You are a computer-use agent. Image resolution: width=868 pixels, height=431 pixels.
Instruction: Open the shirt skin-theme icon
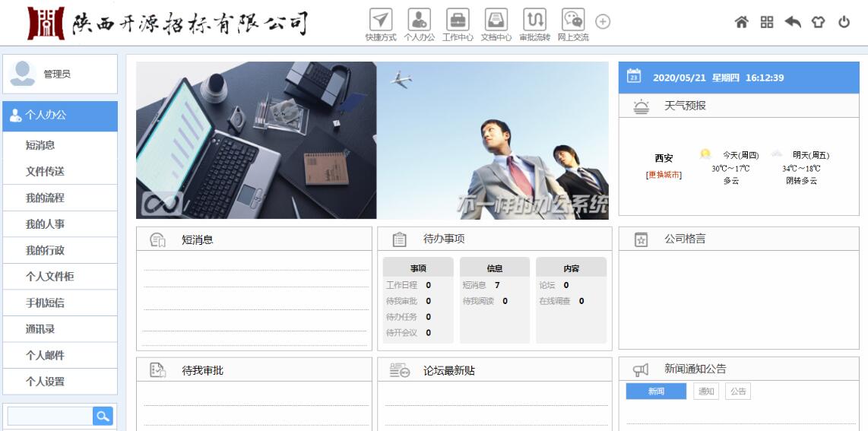pos(818,22)
